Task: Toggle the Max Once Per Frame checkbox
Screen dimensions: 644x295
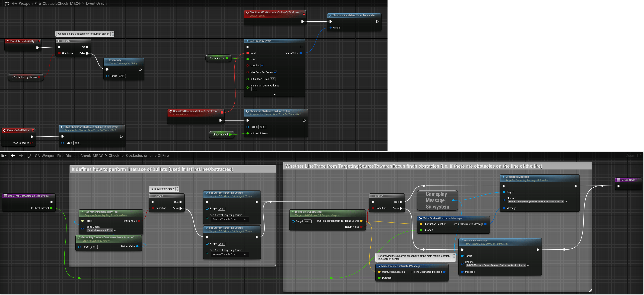Action: [275, 73]
